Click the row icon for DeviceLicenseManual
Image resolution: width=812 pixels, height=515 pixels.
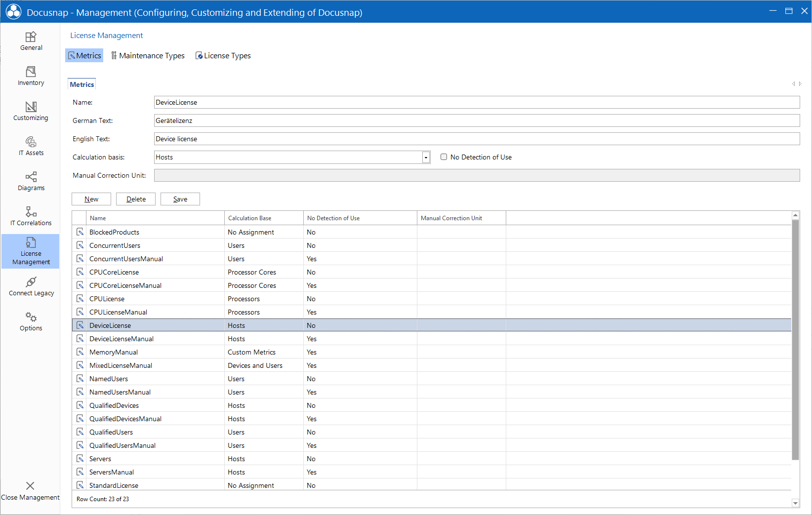coord(80,338)
